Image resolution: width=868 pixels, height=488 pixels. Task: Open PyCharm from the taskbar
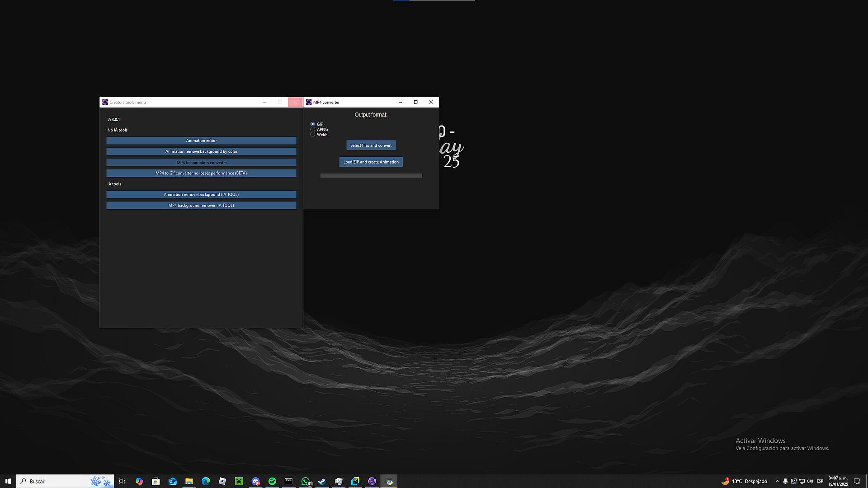[355, 481]
